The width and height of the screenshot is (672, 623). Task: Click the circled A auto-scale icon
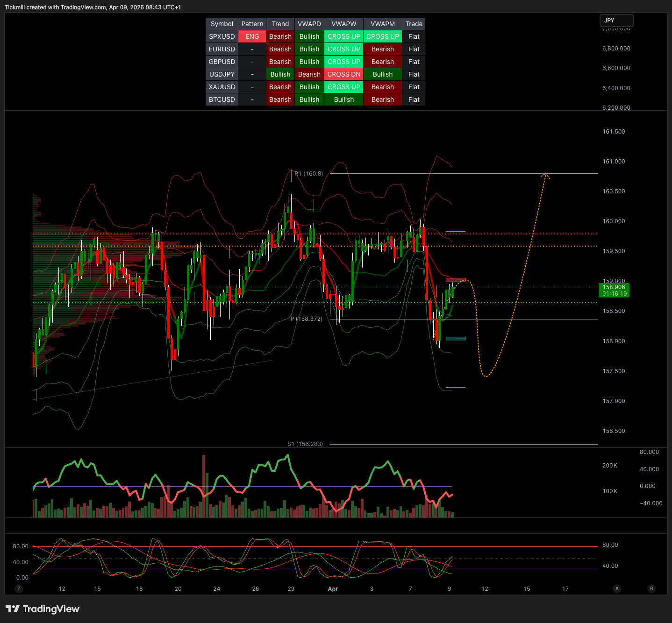coord(617,588)
